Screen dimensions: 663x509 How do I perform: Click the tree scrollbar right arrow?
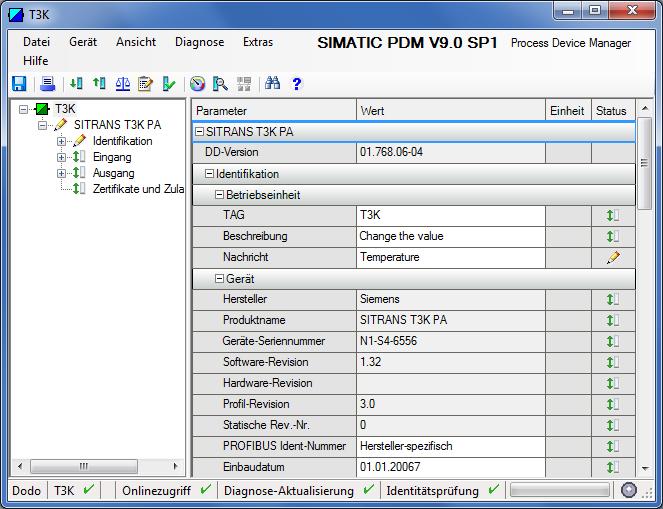tap(175, 466)
